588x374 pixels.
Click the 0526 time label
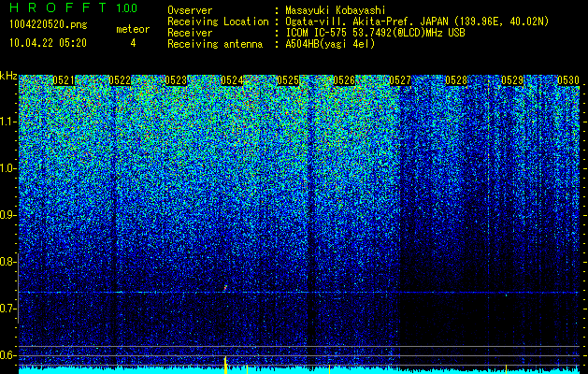point(344,80)
